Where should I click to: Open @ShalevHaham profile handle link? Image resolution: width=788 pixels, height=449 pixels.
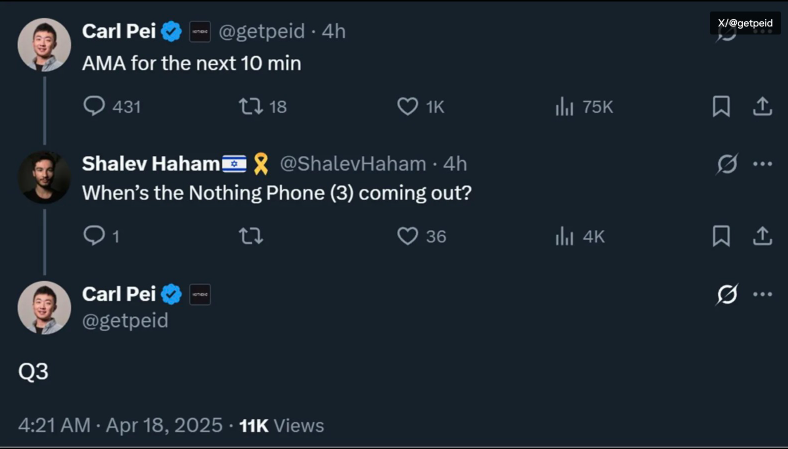click(x=352, y=163)
